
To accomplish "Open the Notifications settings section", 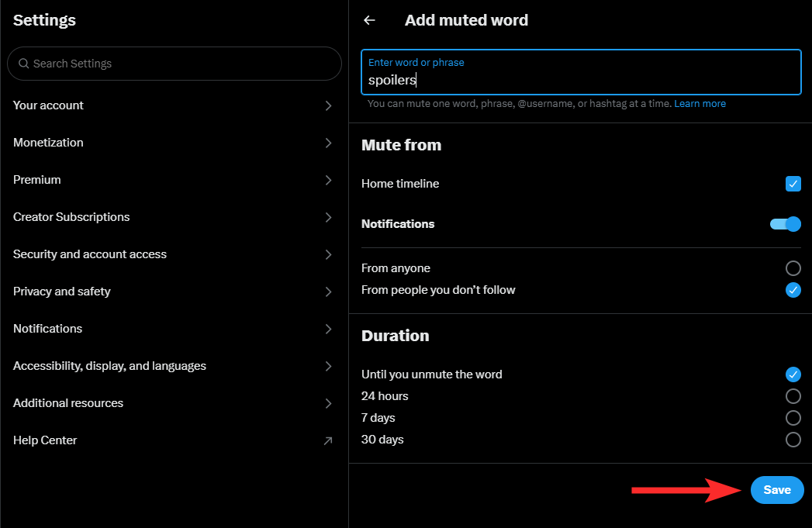I will (x=48, y=329).
